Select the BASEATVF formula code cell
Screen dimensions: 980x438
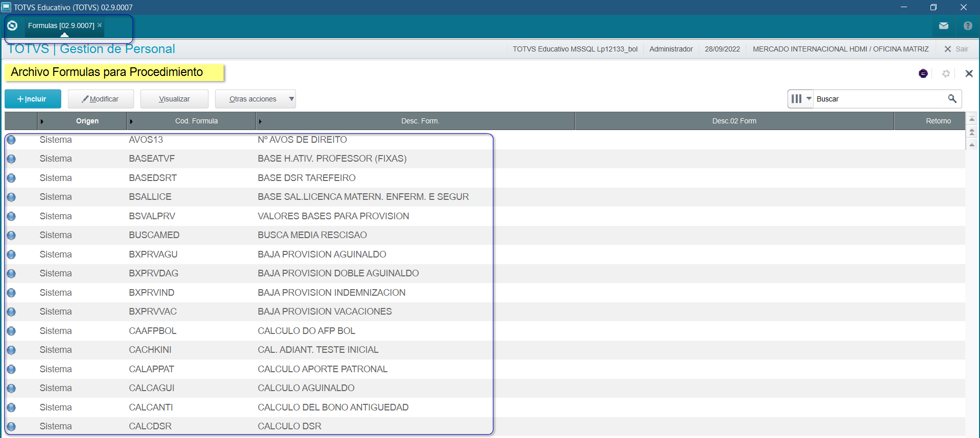152,159
